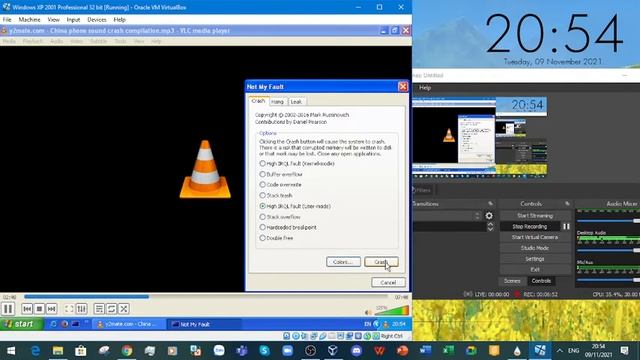Open VirtualBox File menu
The width and height of the screenshot is (640, 360).
click(x=7, y=20)
